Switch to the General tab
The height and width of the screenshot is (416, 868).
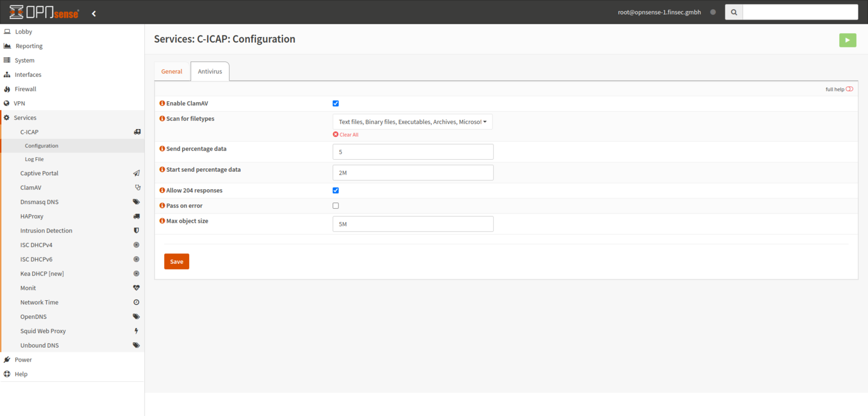point(172,71)
